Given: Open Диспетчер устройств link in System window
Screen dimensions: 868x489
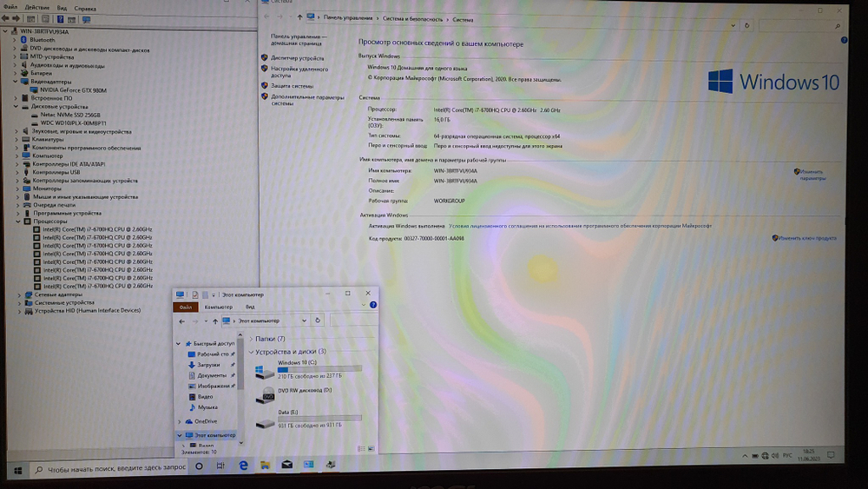Looking at the screenshot, I should pos(297,57).
